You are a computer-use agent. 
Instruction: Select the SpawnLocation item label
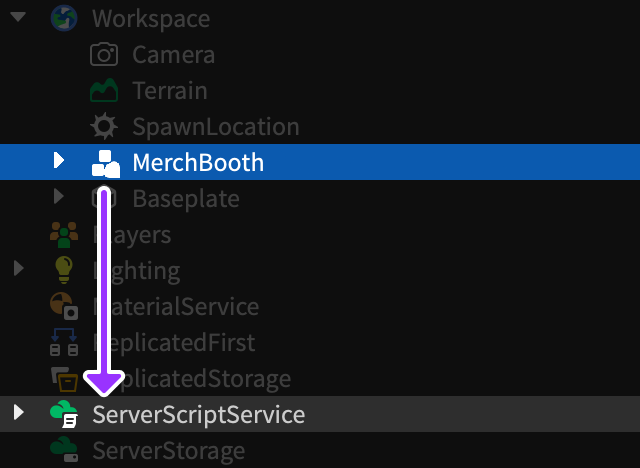(215, 126)
